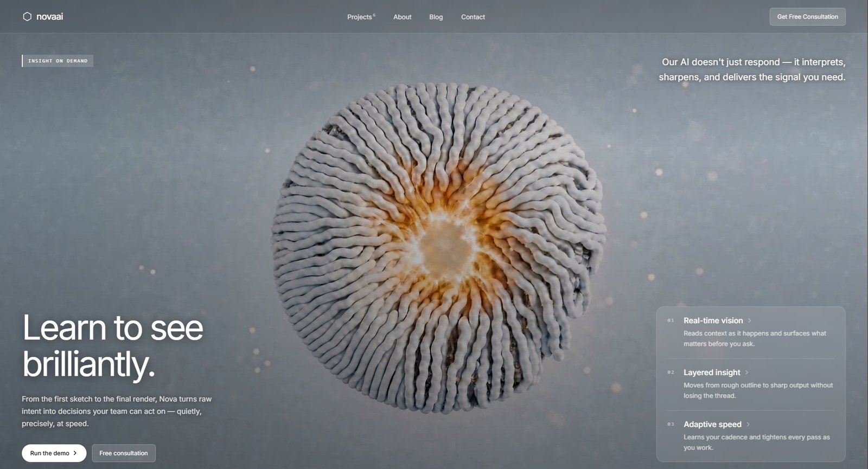Viewport: 868px width, 469px height.
Task: Click the arrow chevron in Run the demo
Action: tap(75, 453)
